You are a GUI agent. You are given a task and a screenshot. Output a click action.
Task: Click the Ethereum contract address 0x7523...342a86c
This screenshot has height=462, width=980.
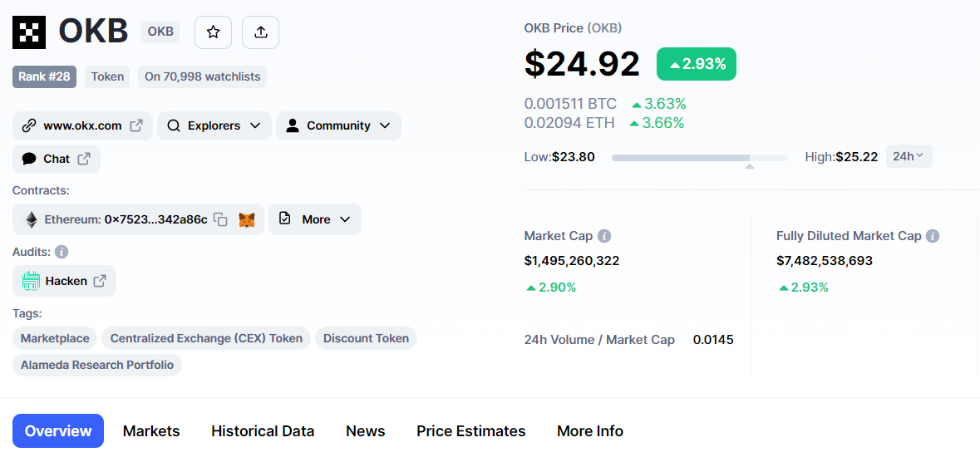[156, 219]
